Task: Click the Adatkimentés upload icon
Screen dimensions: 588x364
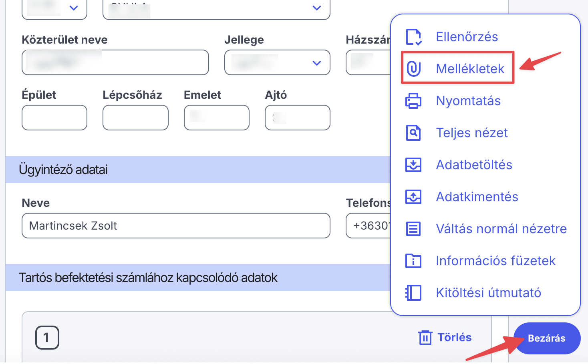Action: pos(413,197)
